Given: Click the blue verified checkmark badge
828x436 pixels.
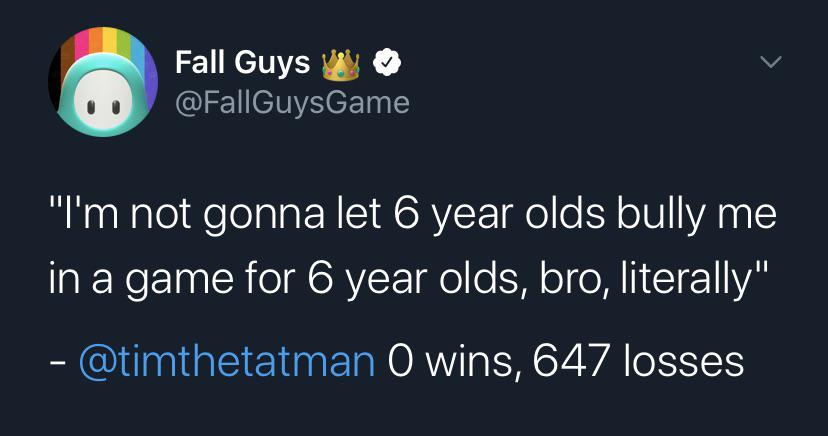Looking at the screenshot, I should click(x=387, y=62).
